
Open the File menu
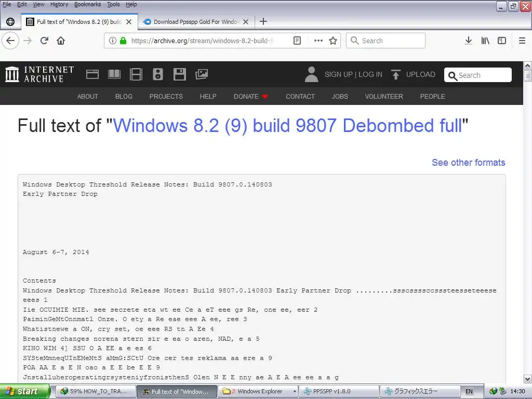pyautogui.click(x=7, y=4)
